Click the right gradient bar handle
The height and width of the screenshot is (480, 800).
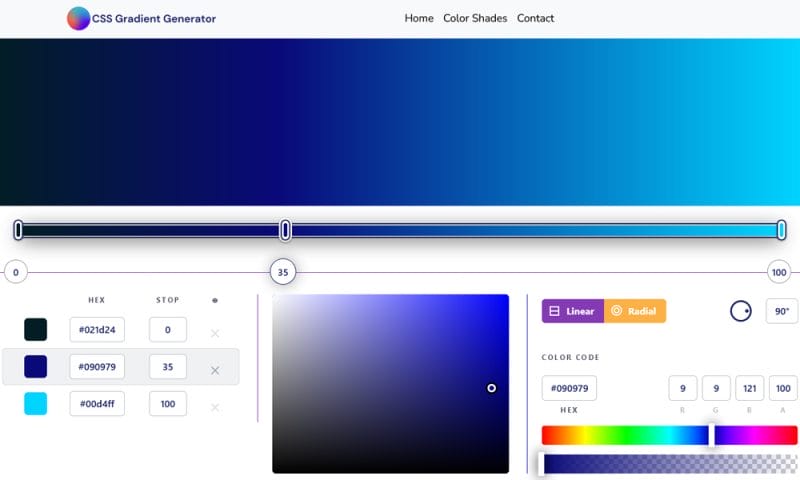[x=781, y=230]
